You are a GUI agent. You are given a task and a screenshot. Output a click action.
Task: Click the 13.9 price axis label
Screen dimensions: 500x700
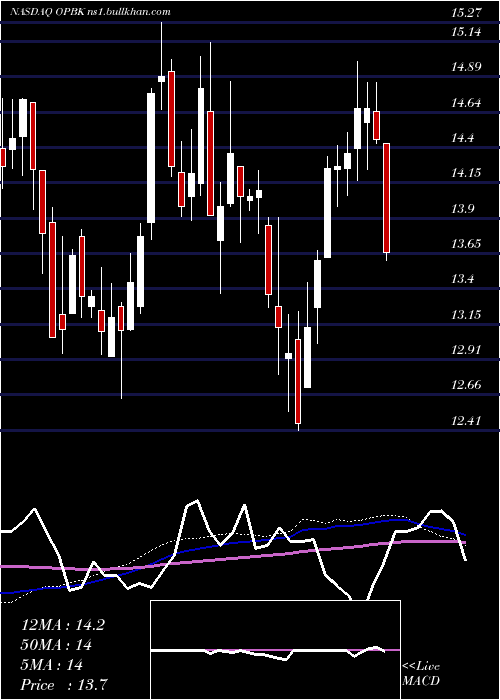(462, 208)
